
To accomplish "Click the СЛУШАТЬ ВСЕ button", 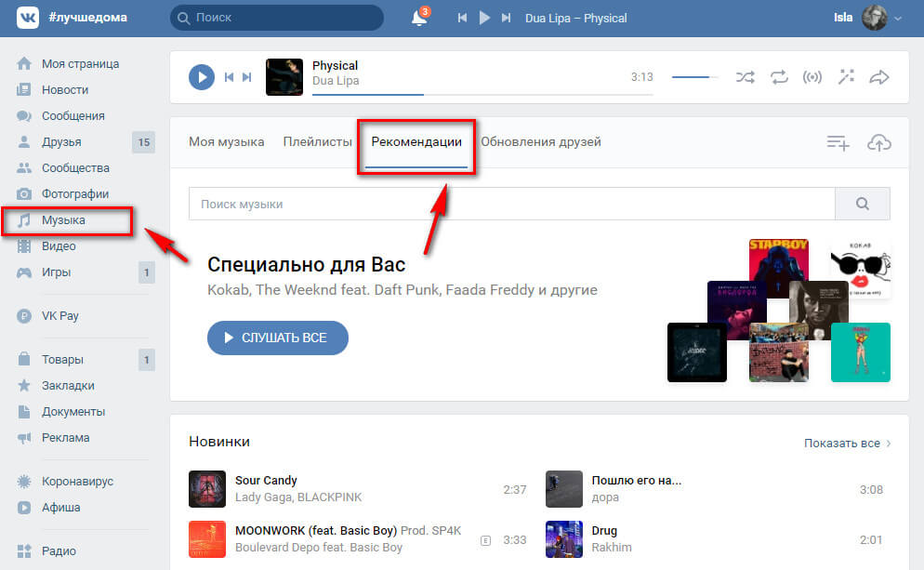I will [277, 338].
